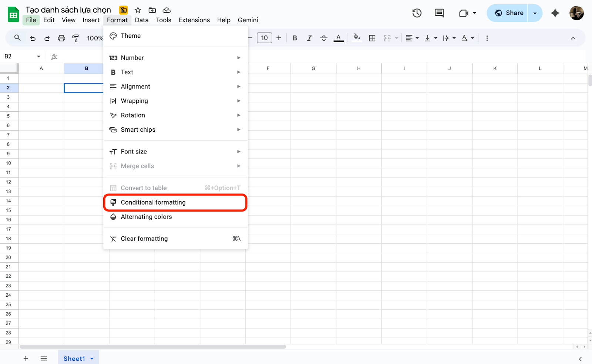Toggle italic formatting
This screenshot has width=592, height=364.
[x=309, y=38]
